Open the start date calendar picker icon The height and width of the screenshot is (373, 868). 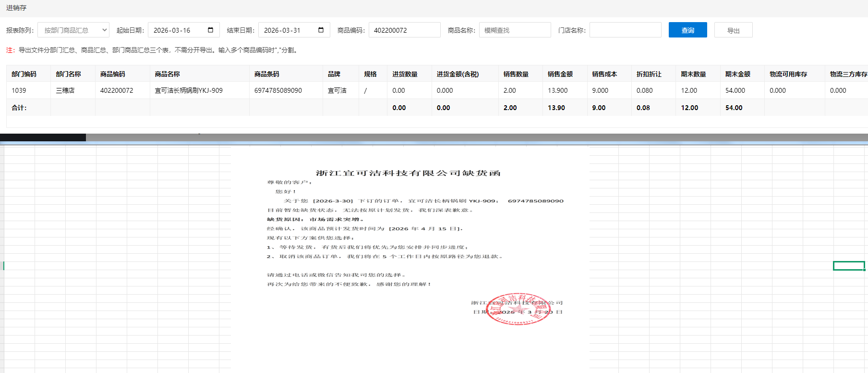point(210,30)
